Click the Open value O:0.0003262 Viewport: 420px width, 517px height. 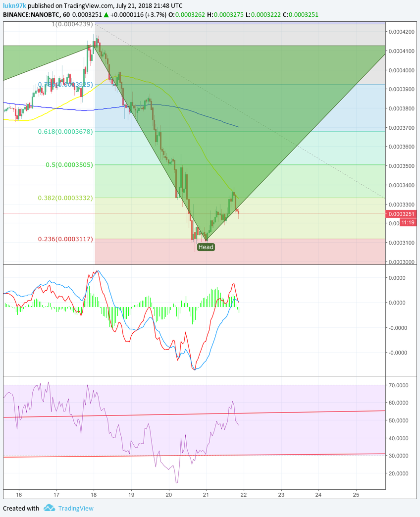[187, 15]
